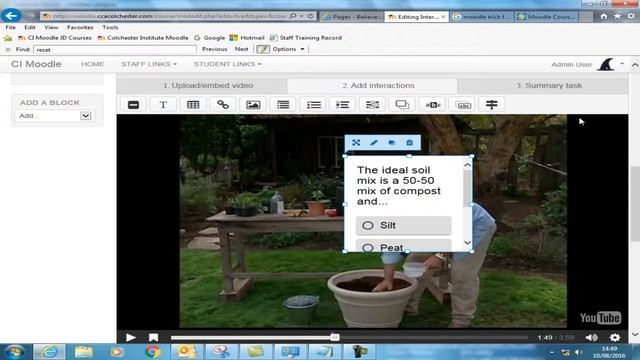The width and height of the screenshot is (640, 360).
Task: Click the browser Home icon
Action: click(604, 16)
